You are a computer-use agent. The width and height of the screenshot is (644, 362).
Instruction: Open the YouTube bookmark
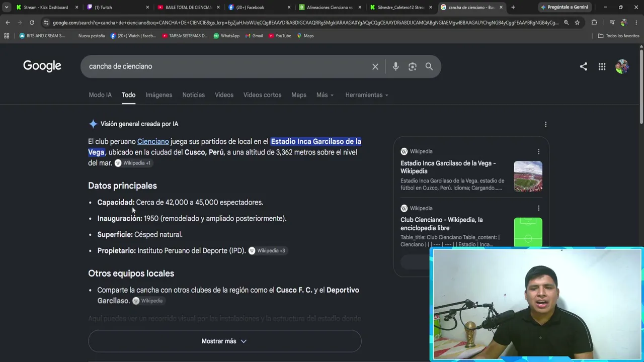pyautogui.click(x=280, y=36)
